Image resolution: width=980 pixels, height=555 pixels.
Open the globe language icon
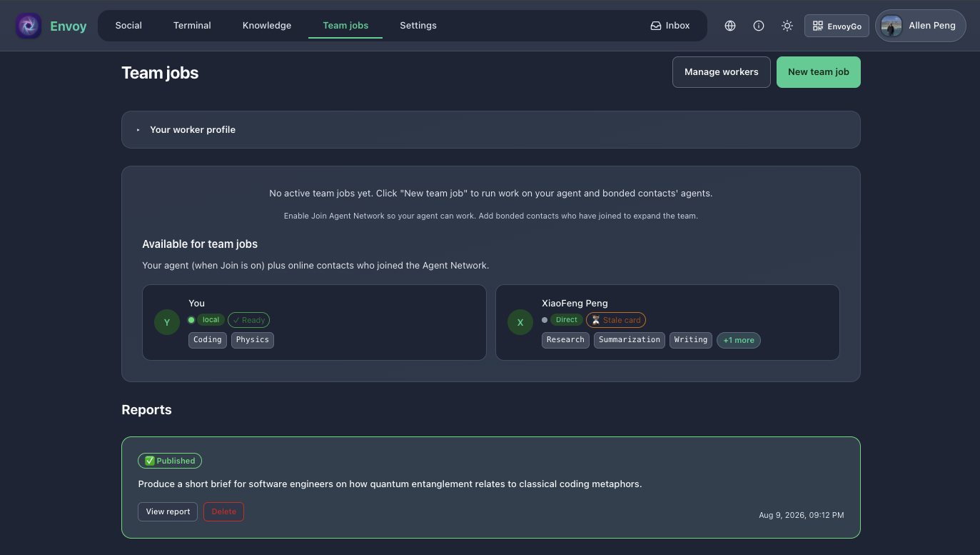pos(730,26)
